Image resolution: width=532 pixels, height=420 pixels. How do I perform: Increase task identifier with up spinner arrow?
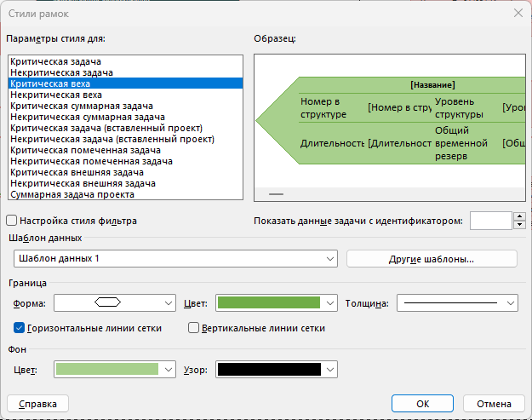519,216
